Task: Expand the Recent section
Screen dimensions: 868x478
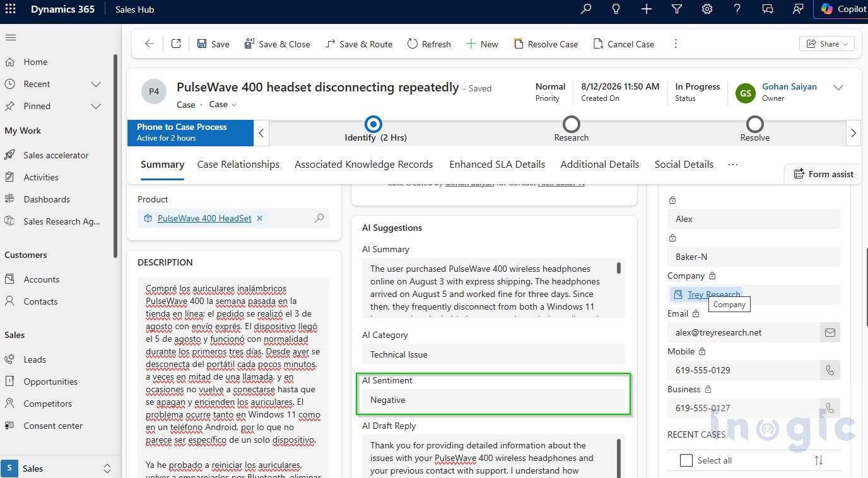Action: click(96, 84)
